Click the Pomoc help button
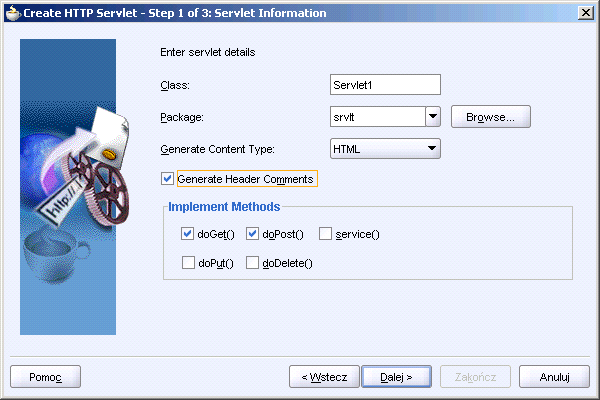The height and width of the screenshot is (400, 600). (x=46, y=377)
